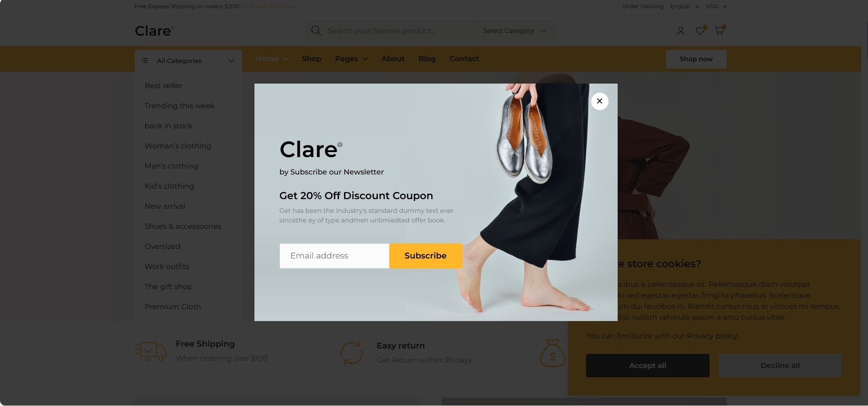Click the Easy return arrows icon

[x=352, y=353]
